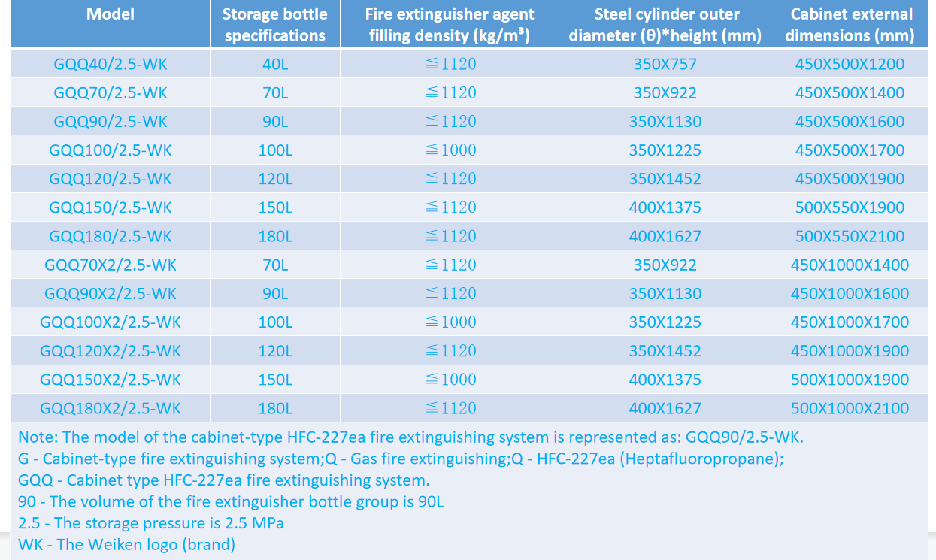Select the GQQ70/2.5-WK model cell

click(111, 93)
